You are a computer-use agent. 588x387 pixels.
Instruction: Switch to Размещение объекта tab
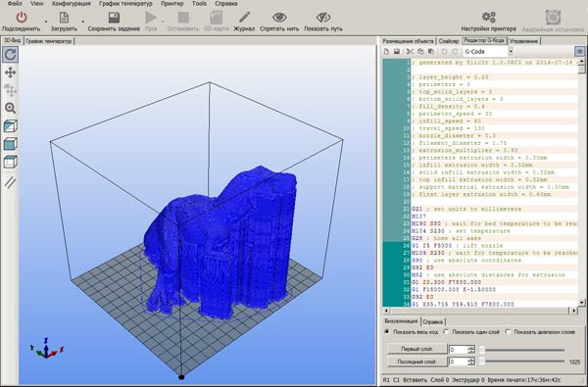point(408,41)
